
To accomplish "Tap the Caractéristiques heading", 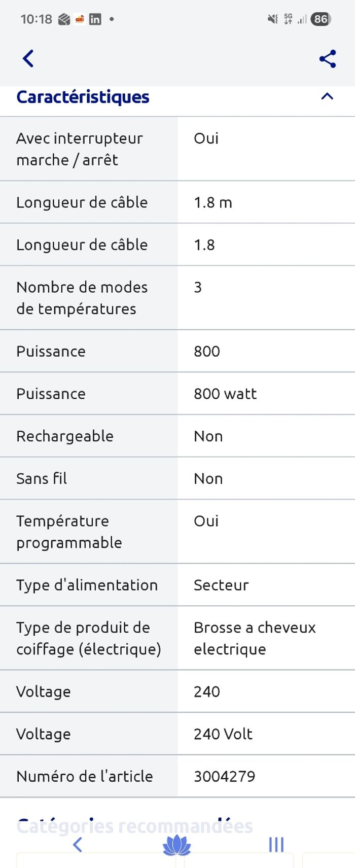I will pos(83,97).
